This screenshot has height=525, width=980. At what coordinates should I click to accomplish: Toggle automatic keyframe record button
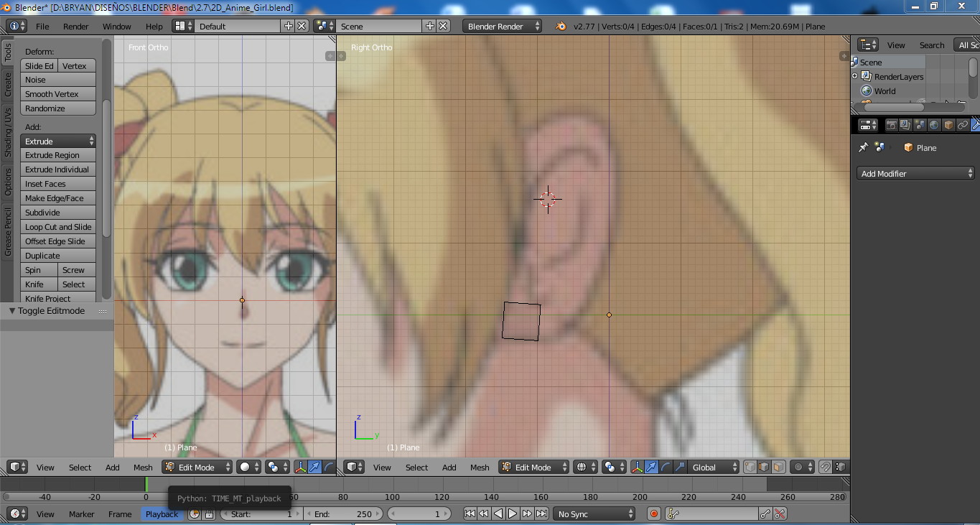pyautogui.click(x=653, y=514)
